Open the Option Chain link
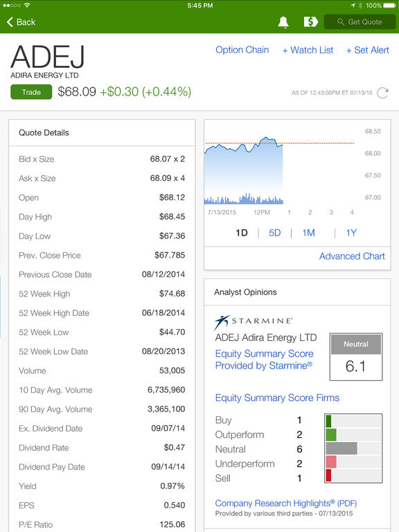Image resolution: width=399 pixels, height=532 pixels. click(x=242, y=50)
